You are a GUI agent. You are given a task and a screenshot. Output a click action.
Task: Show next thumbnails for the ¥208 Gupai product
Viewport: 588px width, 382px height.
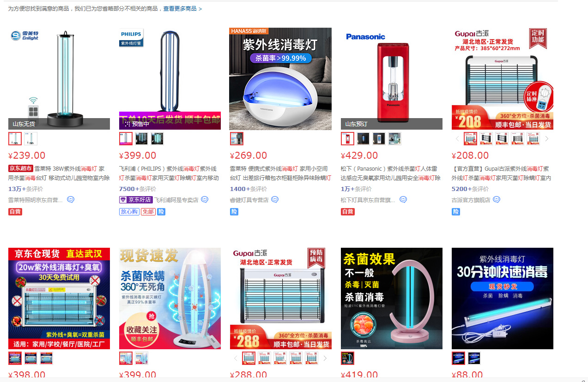click(x=547, y=139)
